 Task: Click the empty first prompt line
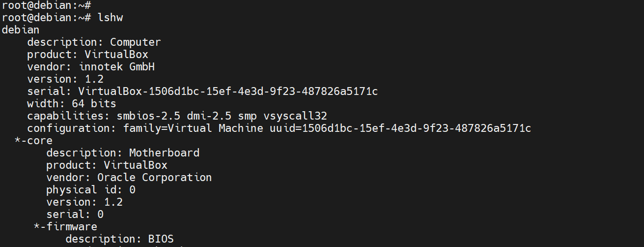click(46, 5)
